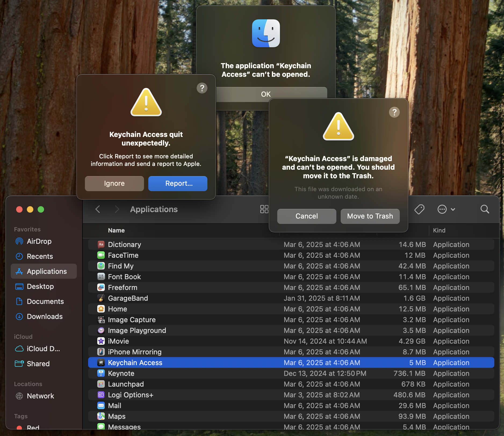Open help for the damaged app dialog
The image size is (504, 436).
(394, 112)
